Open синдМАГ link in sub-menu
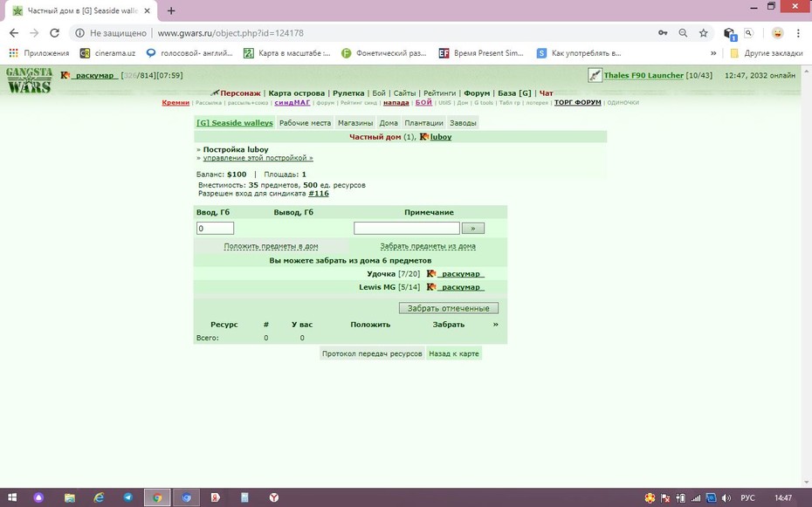 [292, 102]
